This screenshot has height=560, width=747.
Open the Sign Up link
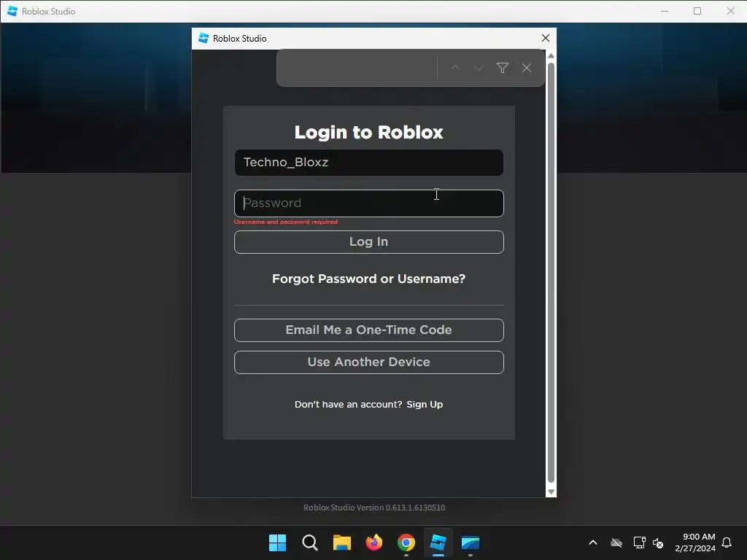point(425,404)
